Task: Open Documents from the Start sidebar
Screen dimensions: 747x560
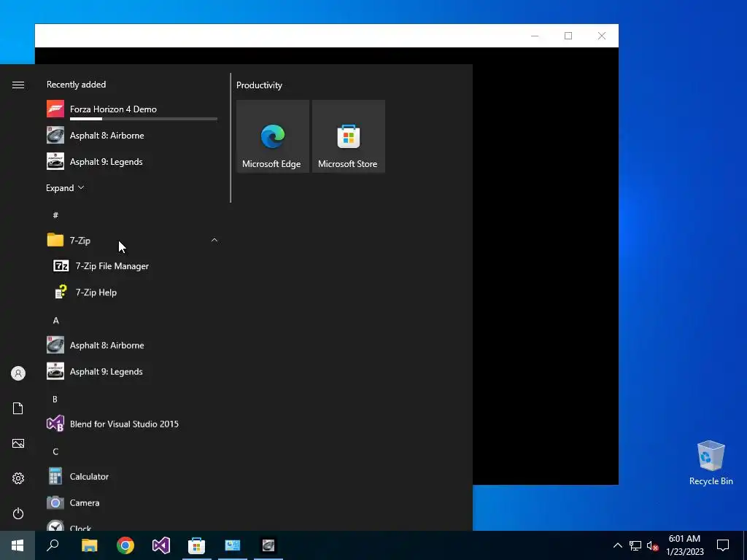Action: pyautogui.click(x=18, y=408)
